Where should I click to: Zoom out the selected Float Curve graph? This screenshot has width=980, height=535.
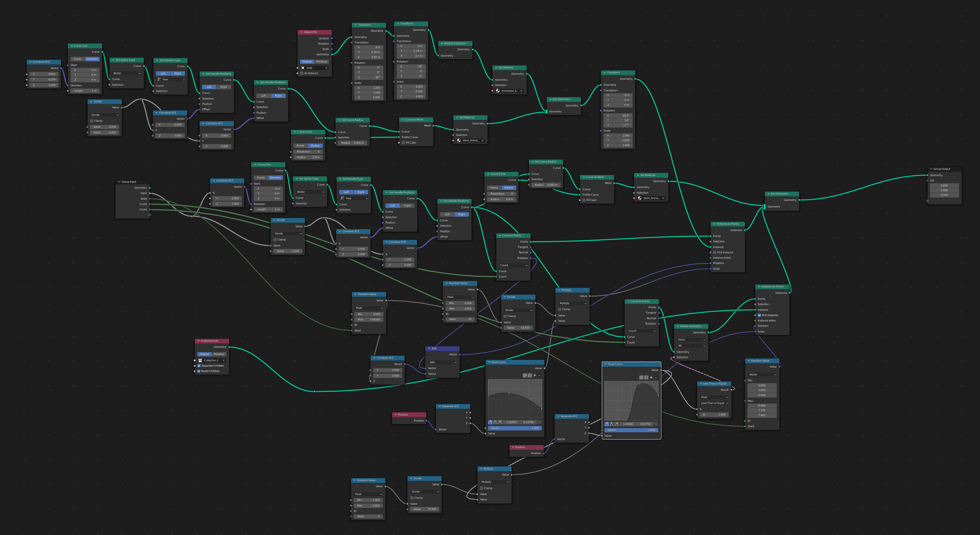coord(646,377)
